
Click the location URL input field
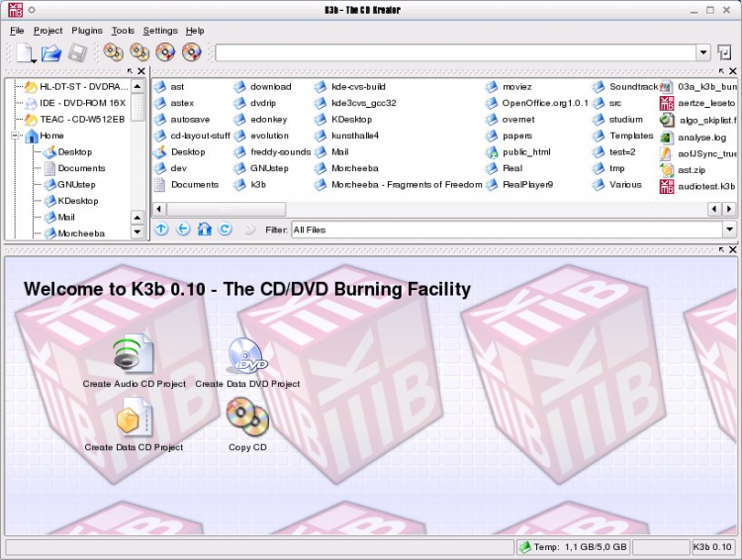pyautogui.click(x=456, y=52)
